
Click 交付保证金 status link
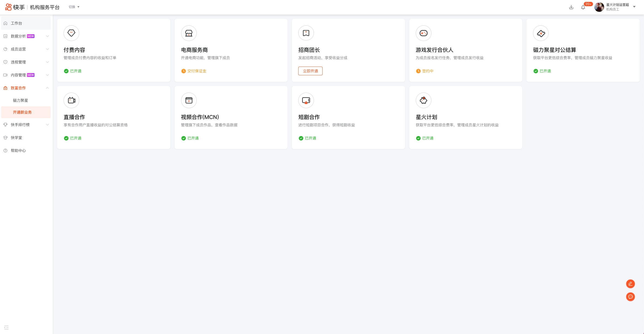coord(194,71)
